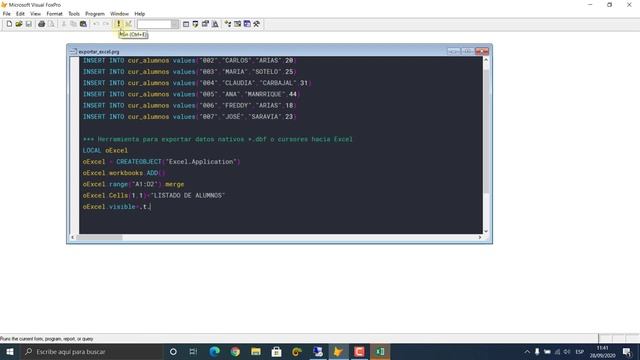Open the Help menu
640x360 pixels.
pos(140,14)
